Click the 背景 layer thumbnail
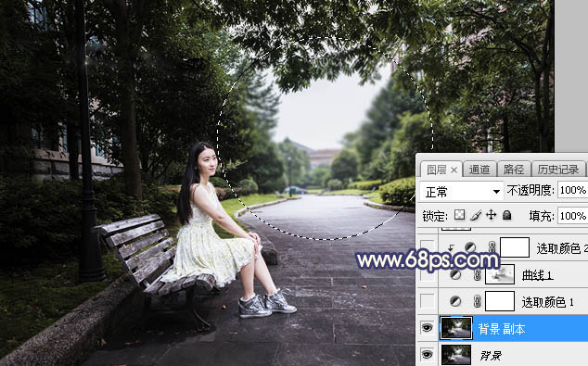Viewport: 588px width, 366px height. 456,354
